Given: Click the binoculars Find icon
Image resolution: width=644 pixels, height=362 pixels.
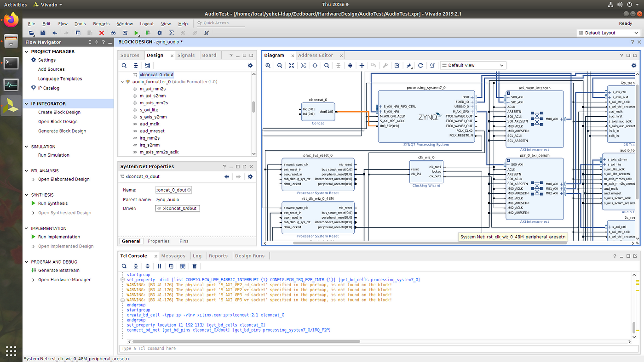Looking at the screenshot, I should tap(113, 33).
